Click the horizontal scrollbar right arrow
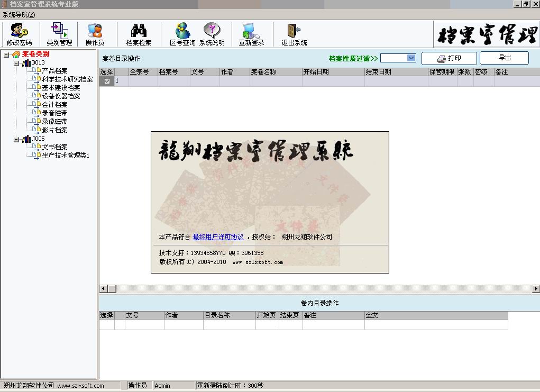This screenshot has height=392, width=540. coord(536,289)
